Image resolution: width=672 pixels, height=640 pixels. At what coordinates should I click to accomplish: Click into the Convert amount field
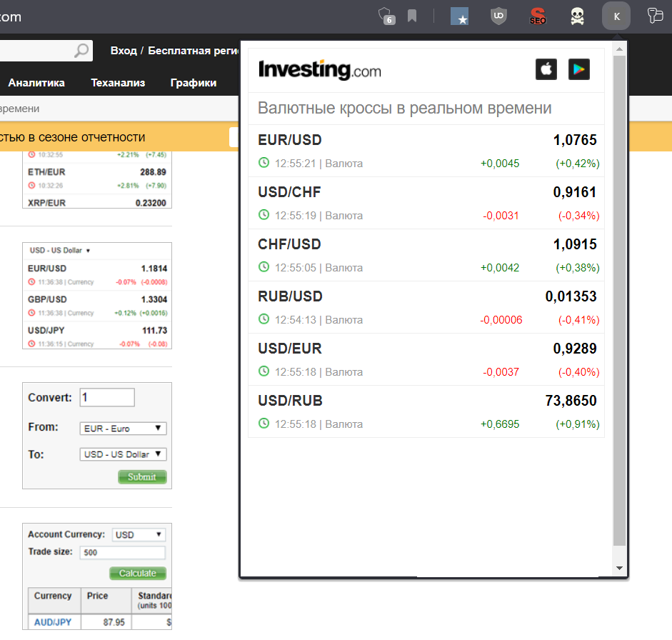[107, 397]
